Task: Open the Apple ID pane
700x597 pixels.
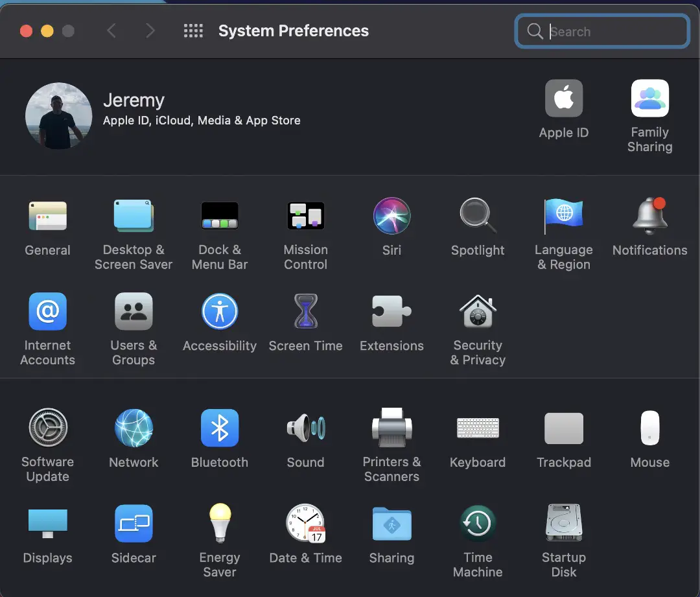Action: click(x=564, y=99)
